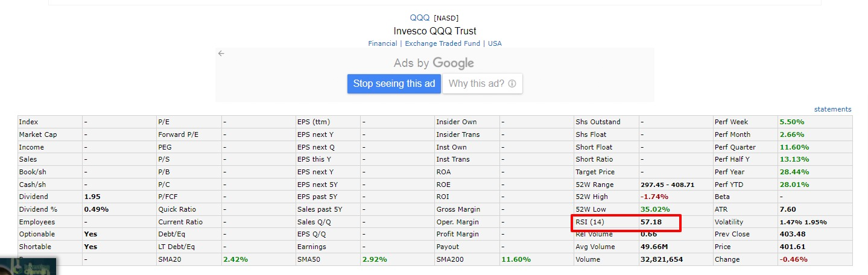The width and height of the screenshot is (868, 275).
Task: Click the Earnings label
Action: [x=312, y=247]
